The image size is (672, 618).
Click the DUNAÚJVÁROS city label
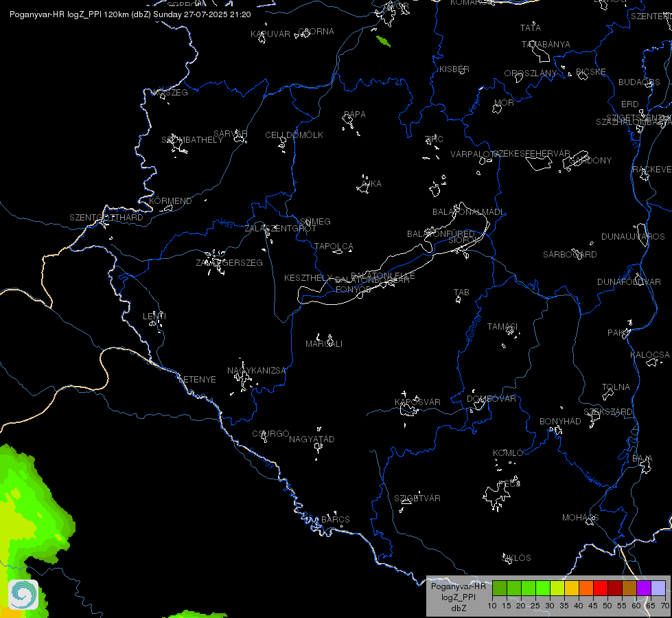click(633, 237)
